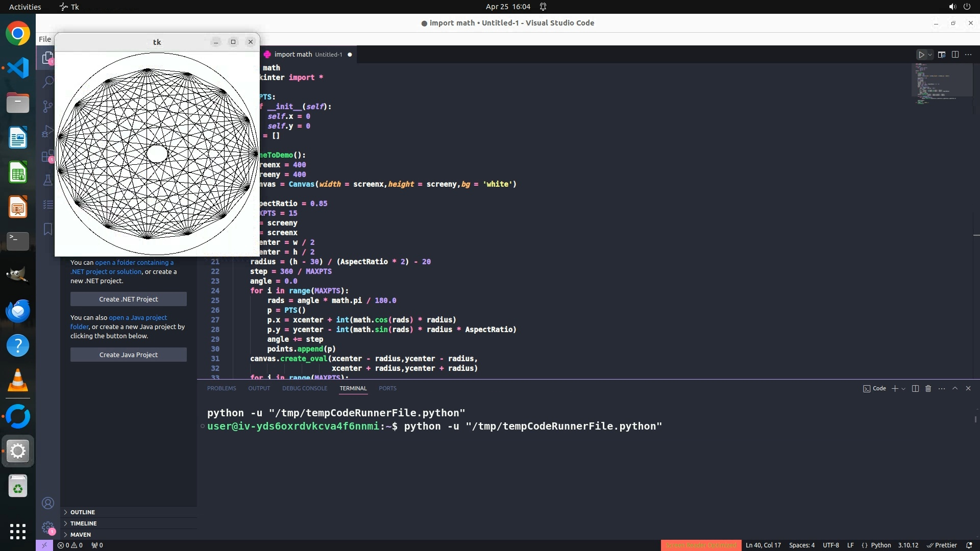The height and width of the screenshot is (551, 980).
Task: Open Accounts icon in activity bar
Action: tap(47, 503)
